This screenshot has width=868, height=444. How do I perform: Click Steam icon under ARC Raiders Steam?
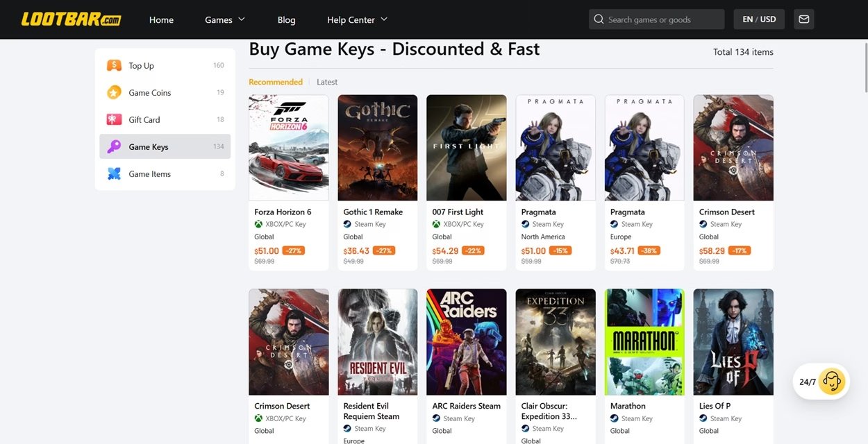[436, 418]
